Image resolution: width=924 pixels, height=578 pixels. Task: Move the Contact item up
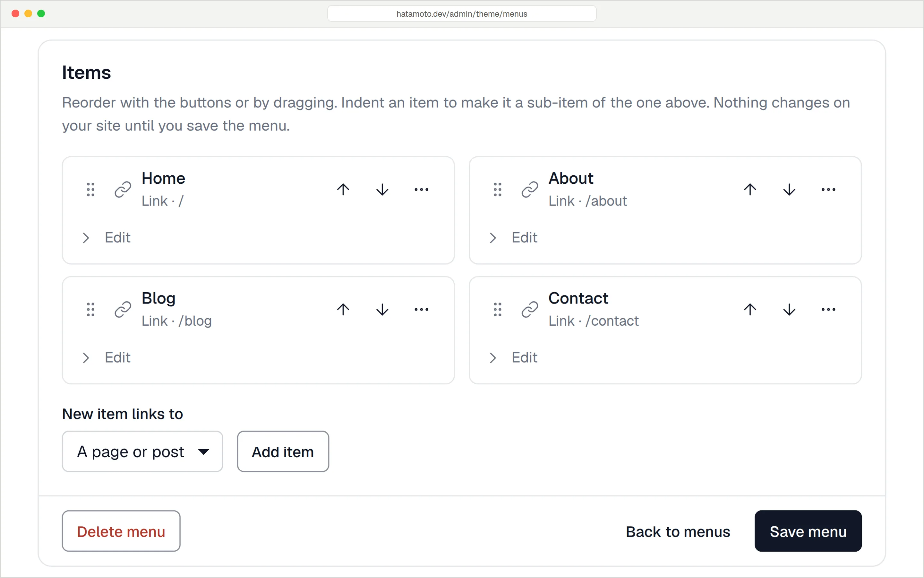pyautogui.click(x=750, y=310)
